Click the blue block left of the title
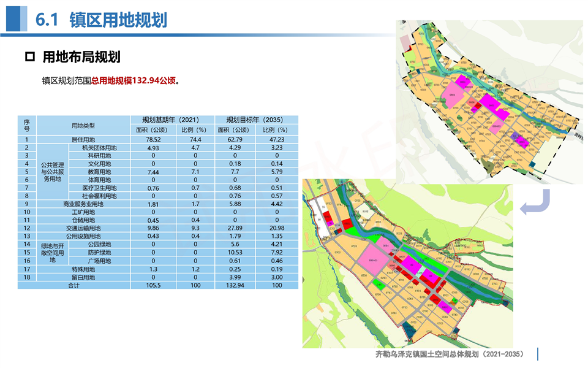588x368 pixels. tap(17, 16)
